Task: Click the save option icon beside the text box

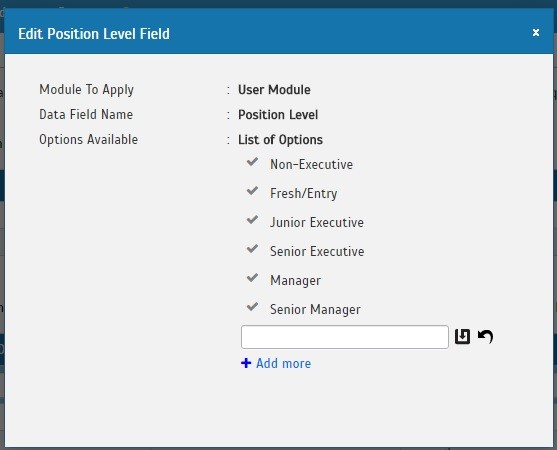Action: tap(462, 336)
